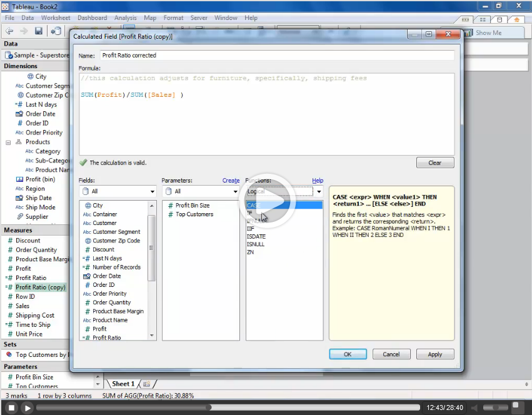Click the video progress bar

coord(225,407)
